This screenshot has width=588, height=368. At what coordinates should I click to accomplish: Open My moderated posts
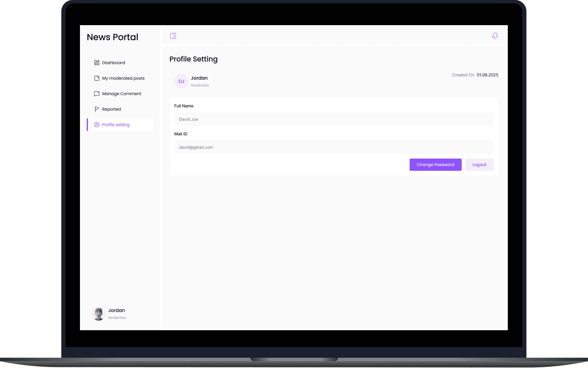[123, 78]
